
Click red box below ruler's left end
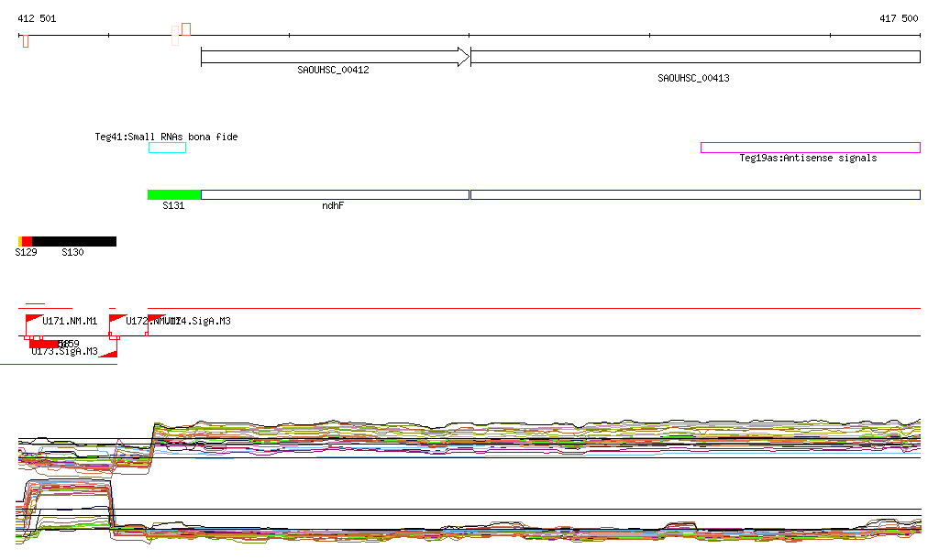point(26,41)
